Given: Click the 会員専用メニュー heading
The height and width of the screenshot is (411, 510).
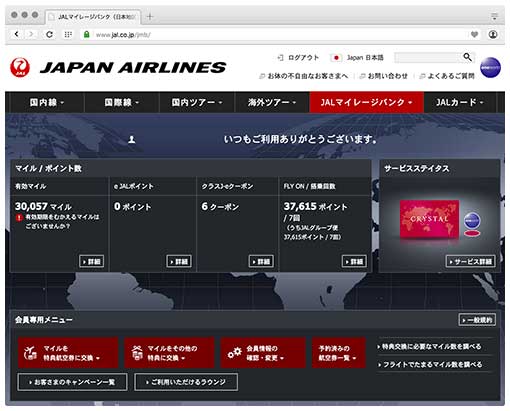Looking at the screenshot, I should 44,320.
